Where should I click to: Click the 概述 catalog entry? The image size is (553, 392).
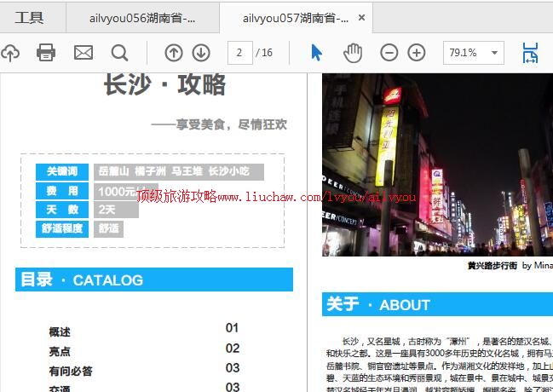[60, 332]
